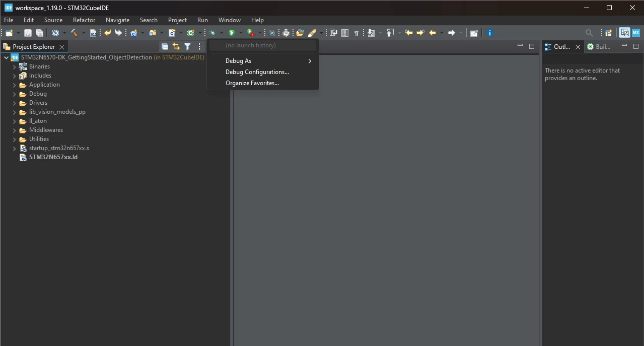This screenshot has height=346, width=644.
Task: Open the Run dropdown arrow beside play icon
Action: tap(241, 33)
